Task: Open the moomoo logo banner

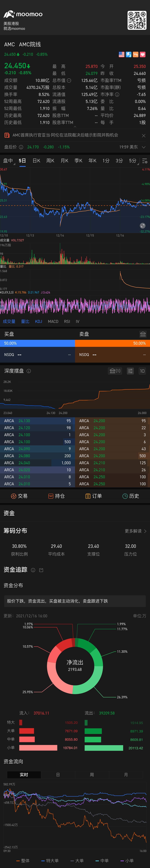Action: click(x=23, y=14)
